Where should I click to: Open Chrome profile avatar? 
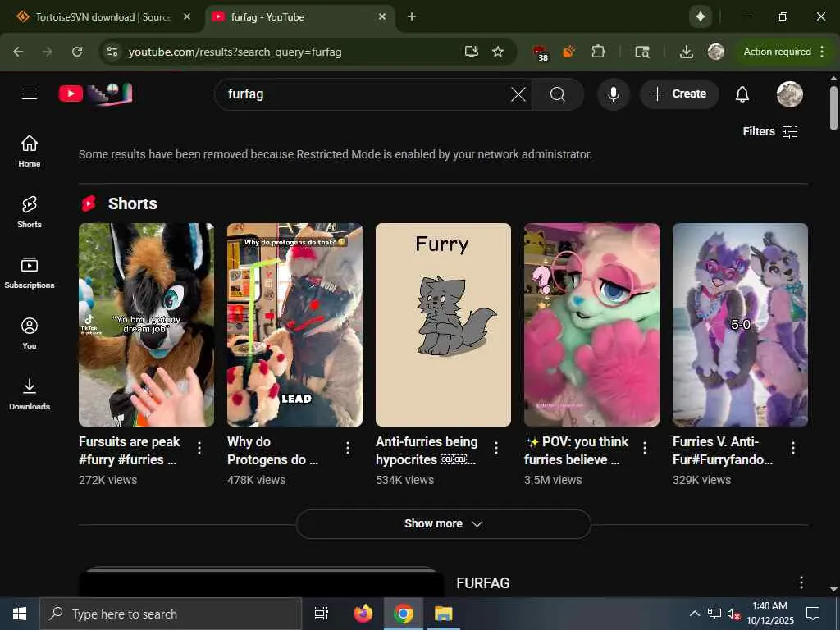click(715, 52)
